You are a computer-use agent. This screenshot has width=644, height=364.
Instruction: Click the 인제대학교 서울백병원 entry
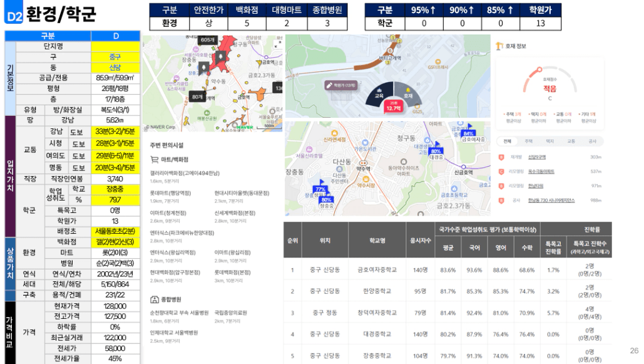click(x=174, y=332)
